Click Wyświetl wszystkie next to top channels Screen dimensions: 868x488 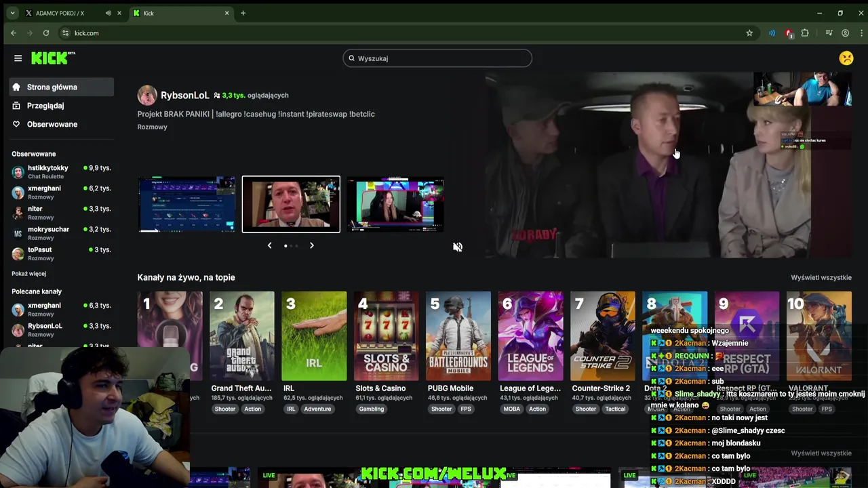coord(821,278)
